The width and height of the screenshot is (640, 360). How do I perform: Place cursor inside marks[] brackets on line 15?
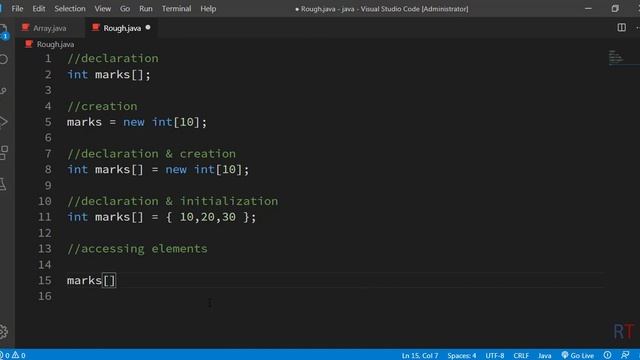109,280
